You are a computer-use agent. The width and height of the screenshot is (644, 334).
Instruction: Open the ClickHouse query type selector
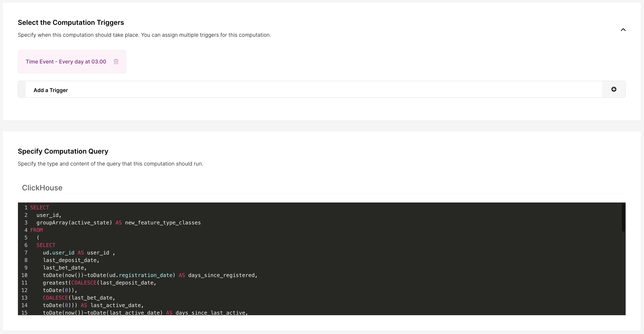point(42,188)
